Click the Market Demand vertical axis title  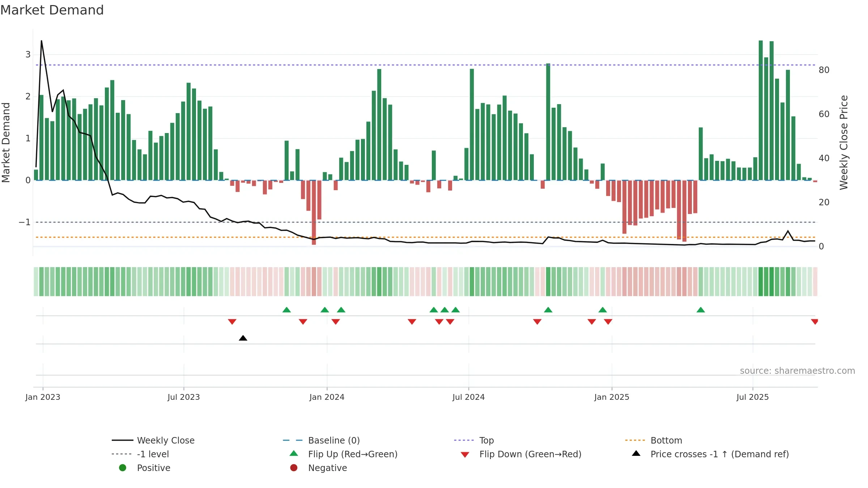6,142
